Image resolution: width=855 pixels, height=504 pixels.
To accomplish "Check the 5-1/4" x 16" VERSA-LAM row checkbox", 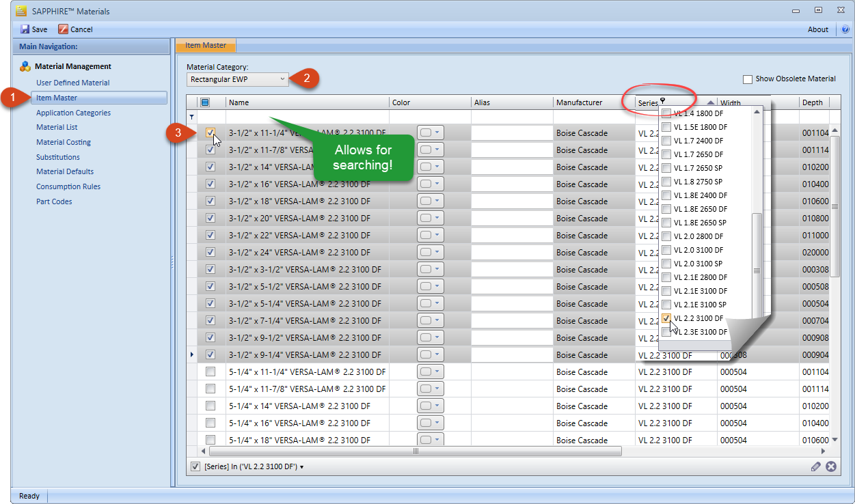I will (x=211, y=423).
